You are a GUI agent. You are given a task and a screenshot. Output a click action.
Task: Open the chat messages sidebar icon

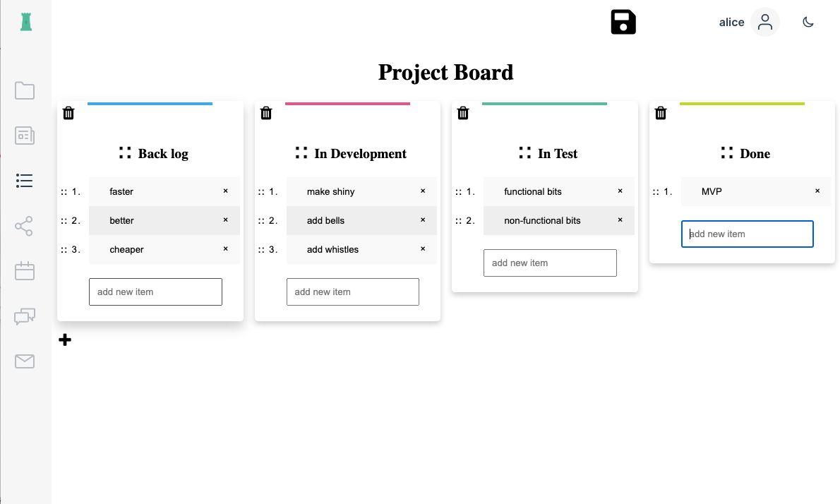pos(25,316)
